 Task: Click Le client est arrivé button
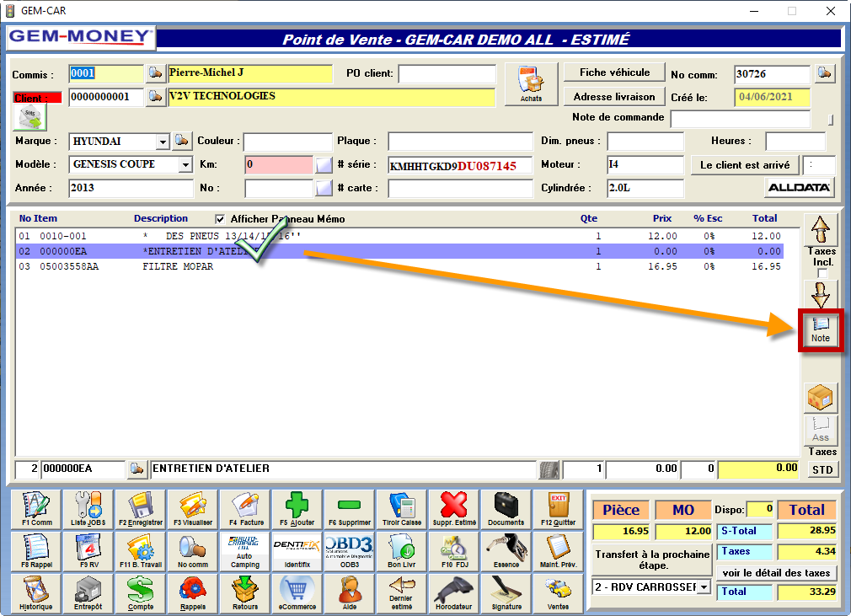tap(745, 165)
